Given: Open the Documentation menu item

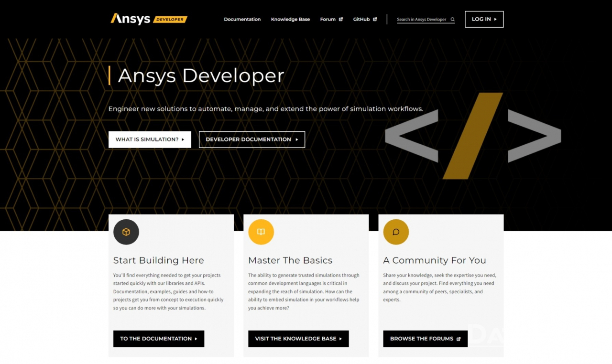Looking at the screenshot, I should pyautogui.click(x=242, y=20).
